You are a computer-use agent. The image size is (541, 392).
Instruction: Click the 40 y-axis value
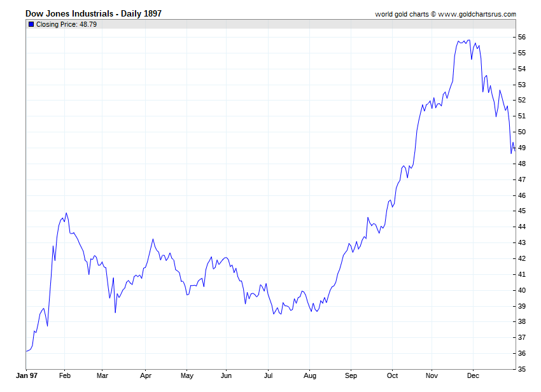(x=522, y=290)
